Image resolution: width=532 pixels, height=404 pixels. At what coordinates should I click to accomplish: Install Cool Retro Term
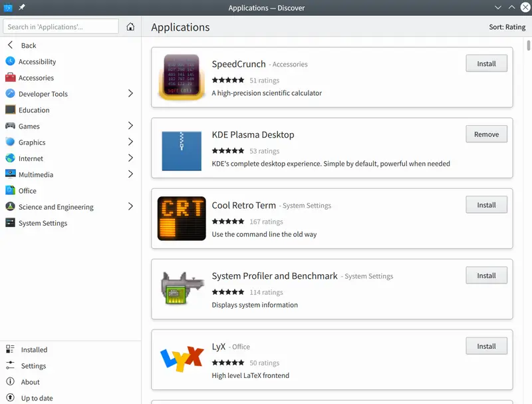pyautogui.click(x=486, y=205)
